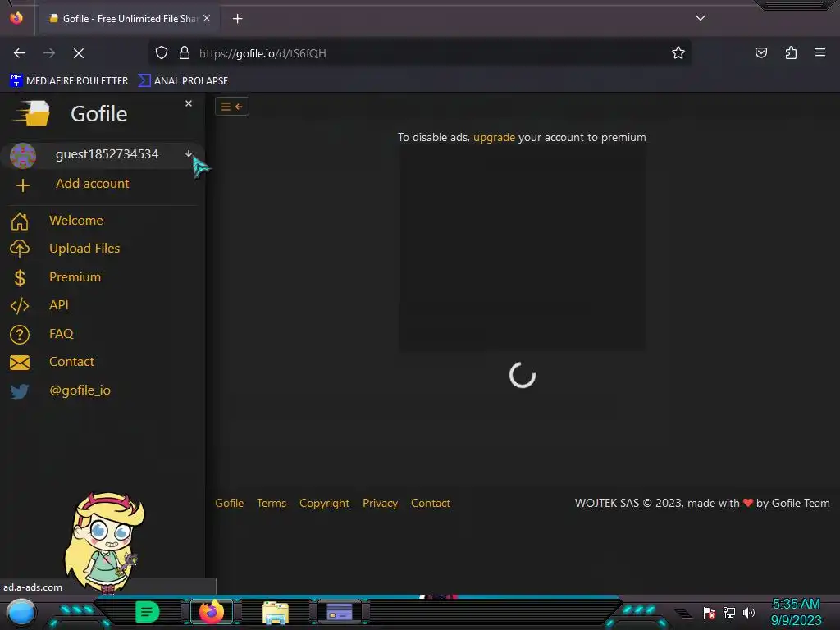
Task: Collapse sidebar using the menu arrow button
Action: tap(232, 107)
